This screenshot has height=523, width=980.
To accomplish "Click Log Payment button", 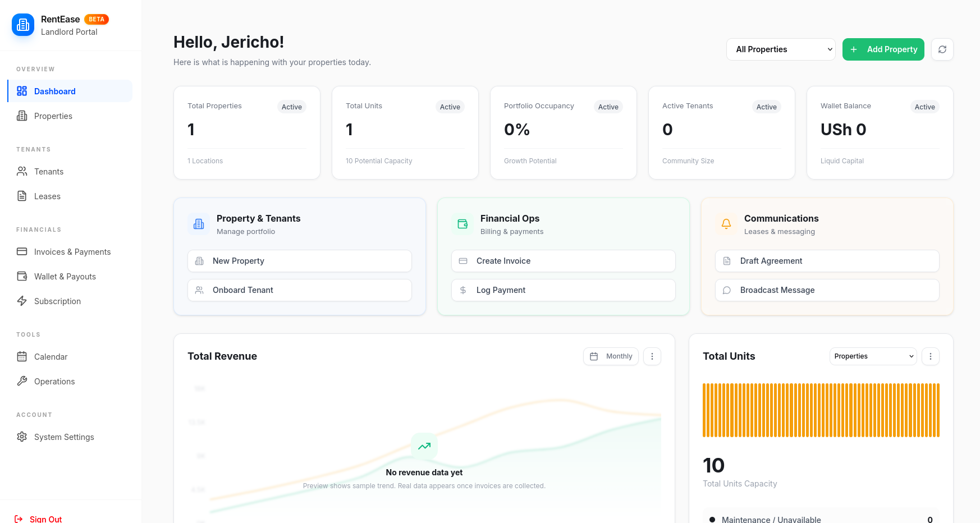I will point(564,290).
